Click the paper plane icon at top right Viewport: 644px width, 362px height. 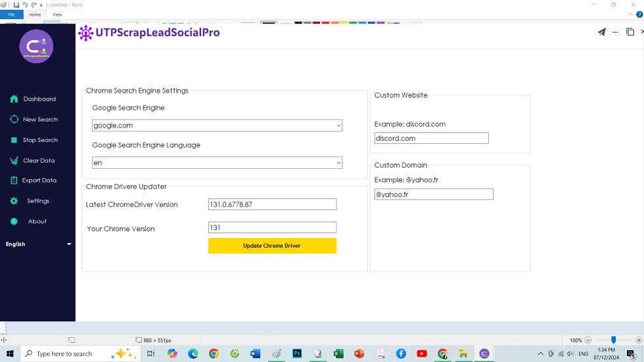[601, 32]
